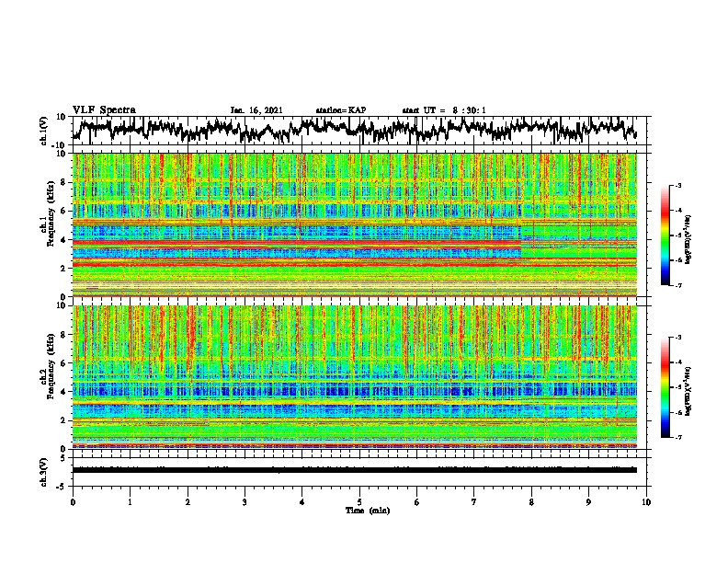
Task: Click the "-7" tick on ch.2 colorbar
Action: pyautogui.click(x=677, y=437)
